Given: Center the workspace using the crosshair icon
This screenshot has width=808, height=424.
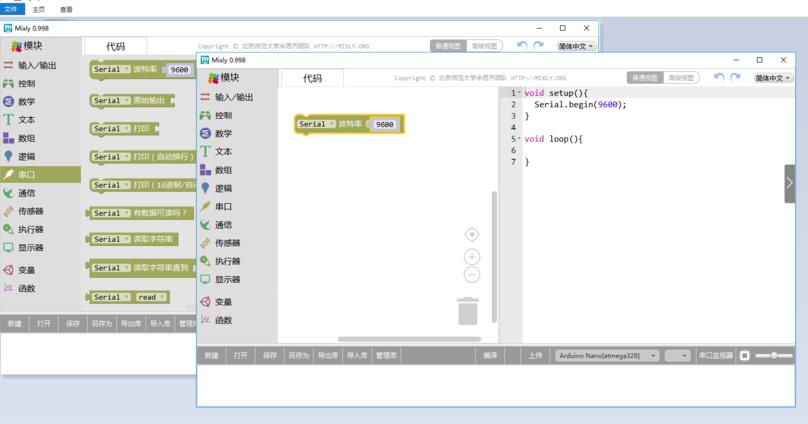Looking at the screenshot, I should click(x=472, y=234).
